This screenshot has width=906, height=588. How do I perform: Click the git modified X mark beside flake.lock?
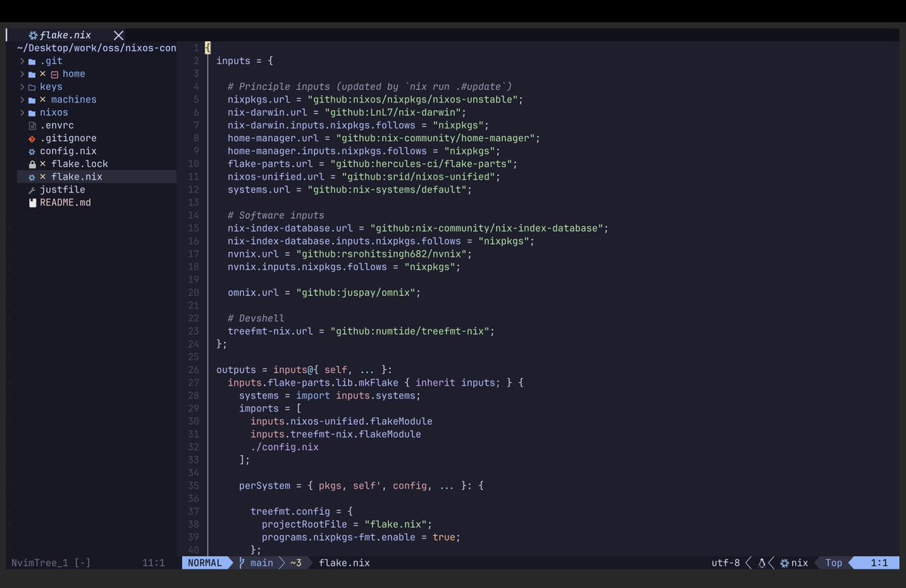click(x=43, y=164)
